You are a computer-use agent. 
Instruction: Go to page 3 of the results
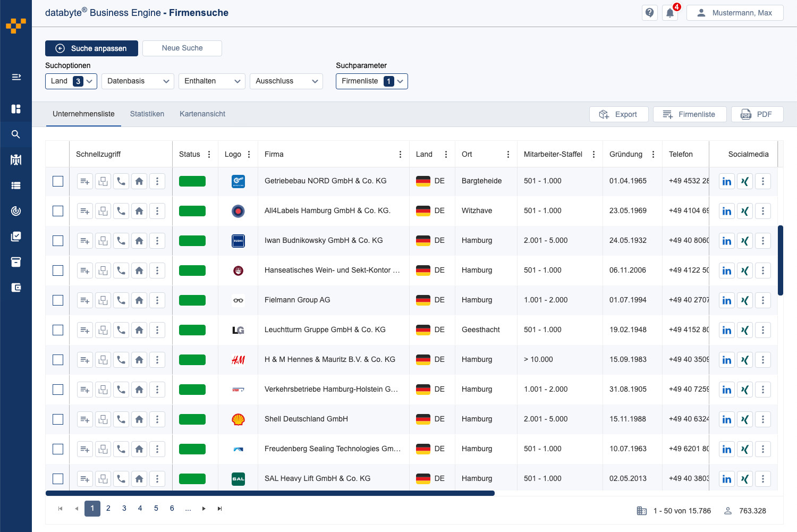[x=124, y=508]
